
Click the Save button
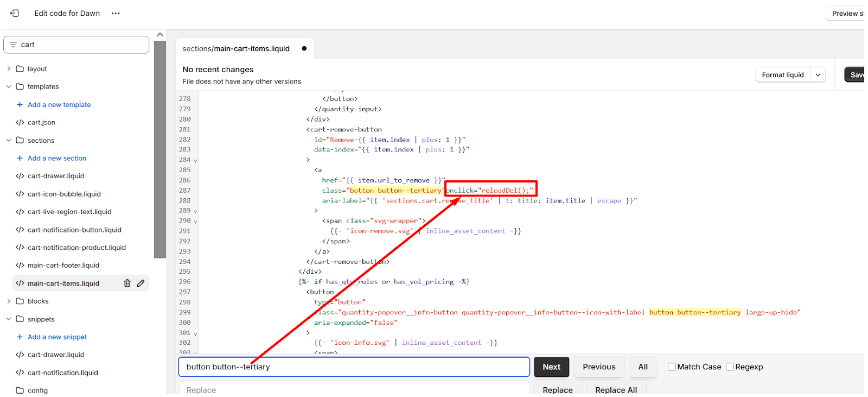pos(855,75)
